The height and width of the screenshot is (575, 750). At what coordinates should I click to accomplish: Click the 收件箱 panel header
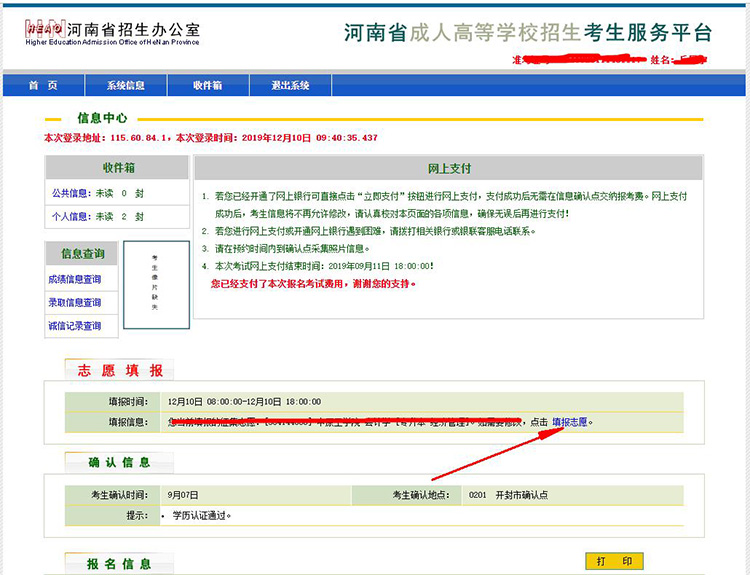point(118,167)
